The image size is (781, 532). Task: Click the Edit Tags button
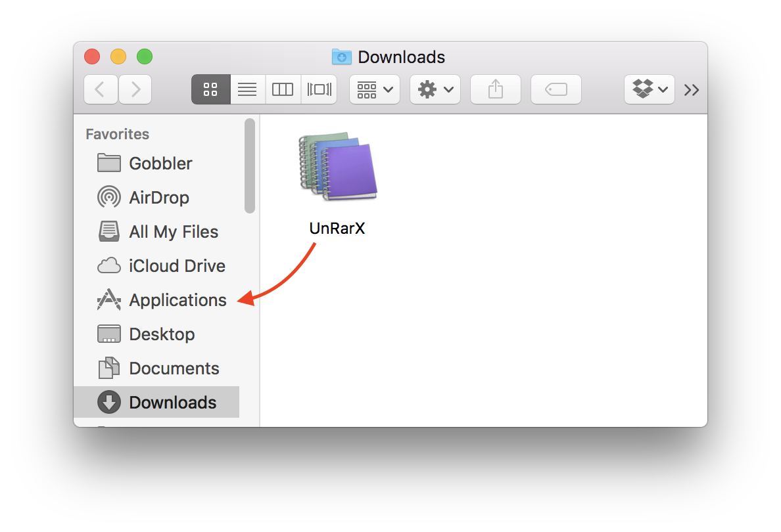(x=556, y=89)
